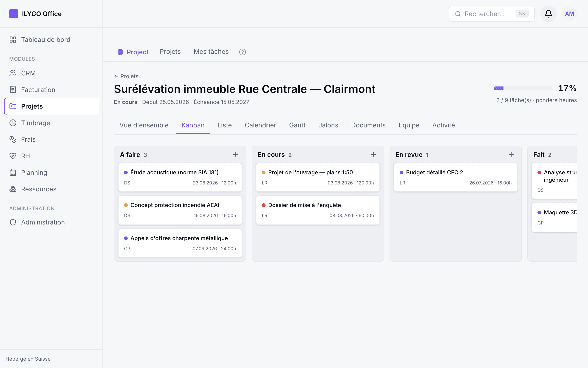Click assignee CP on Appels d'offres card

pos(127,248)
